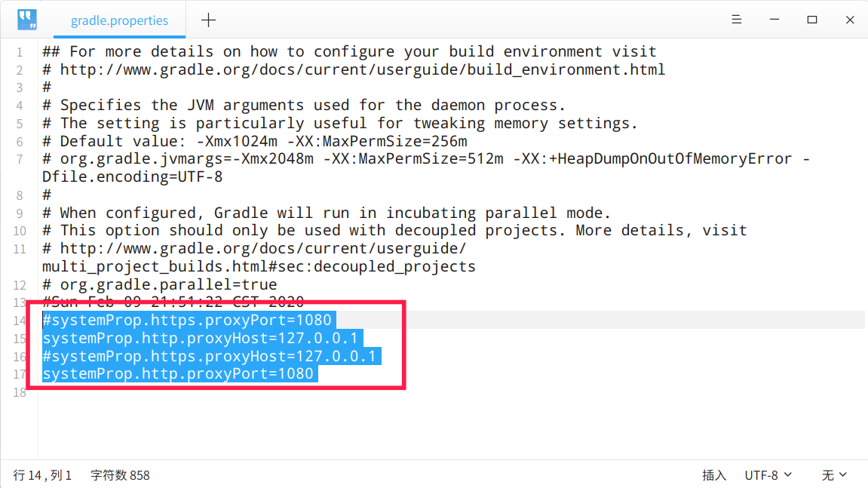The image size is (868, 488).
Task: Click the application logo icon top-left
Action: pyautogui.click(x=27, y=19)
